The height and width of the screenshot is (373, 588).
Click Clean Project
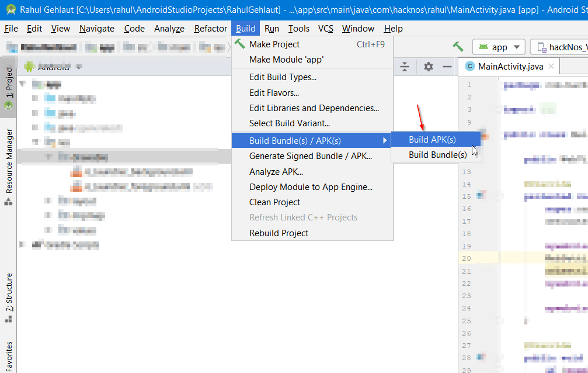tap(312, 202)
